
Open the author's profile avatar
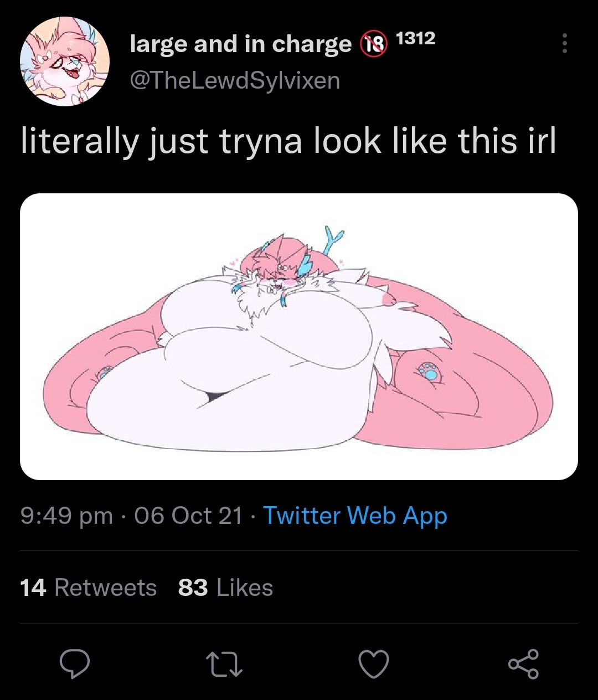click(x=64, y=61)
